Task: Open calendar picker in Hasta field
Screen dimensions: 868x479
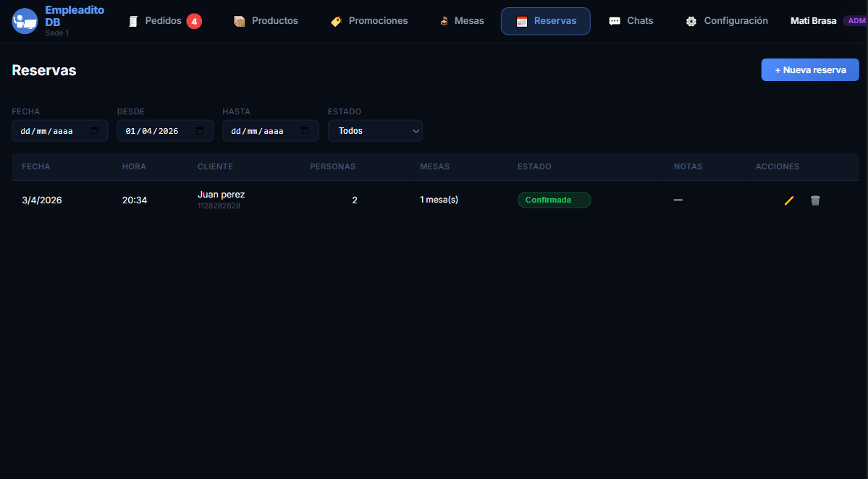Action: coord(305,131)
